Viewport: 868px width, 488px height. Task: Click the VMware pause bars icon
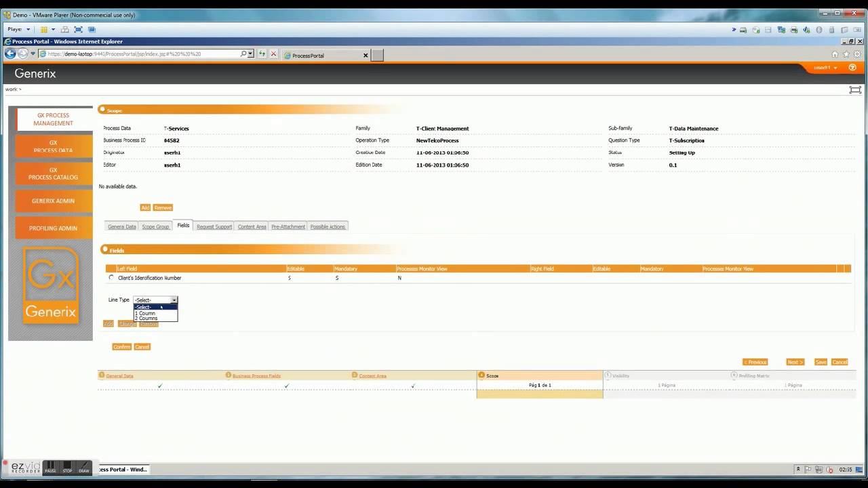43,30
